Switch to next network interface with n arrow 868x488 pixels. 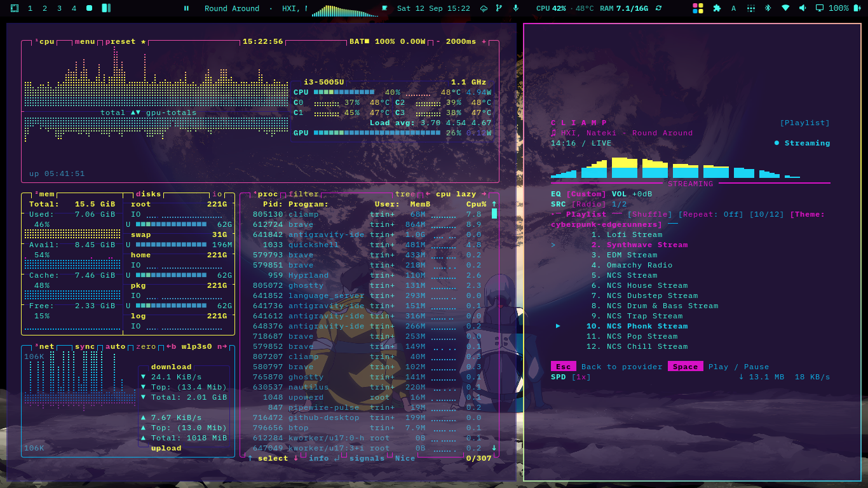pyautogui.click(x=222, y=346)
